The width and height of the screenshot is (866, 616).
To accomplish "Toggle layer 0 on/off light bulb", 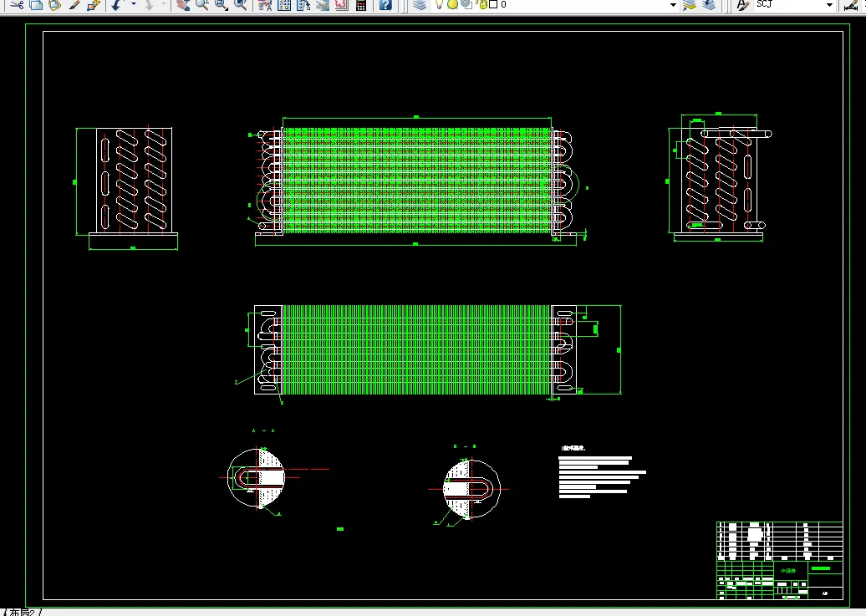I will point(439,4).
